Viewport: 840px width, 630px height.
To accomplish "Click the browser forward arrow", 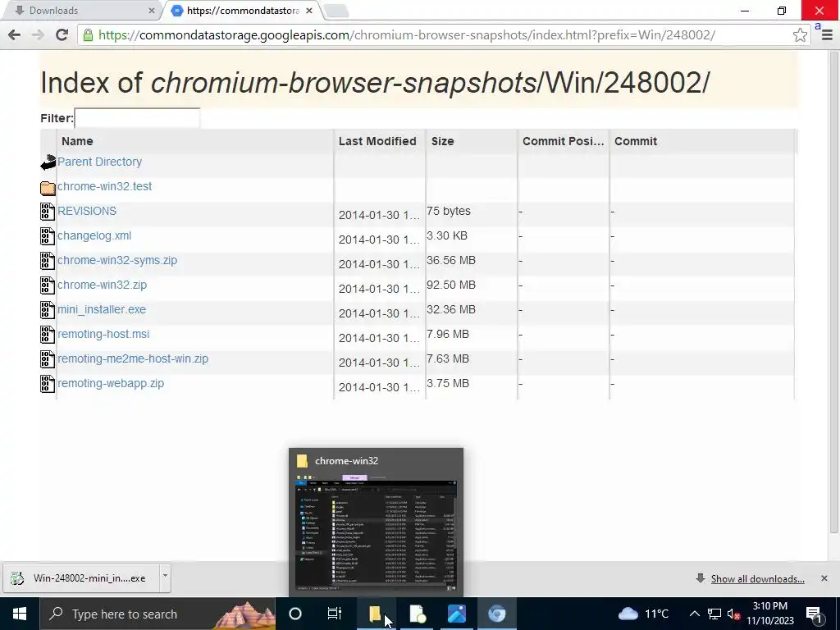I will 38,34.
